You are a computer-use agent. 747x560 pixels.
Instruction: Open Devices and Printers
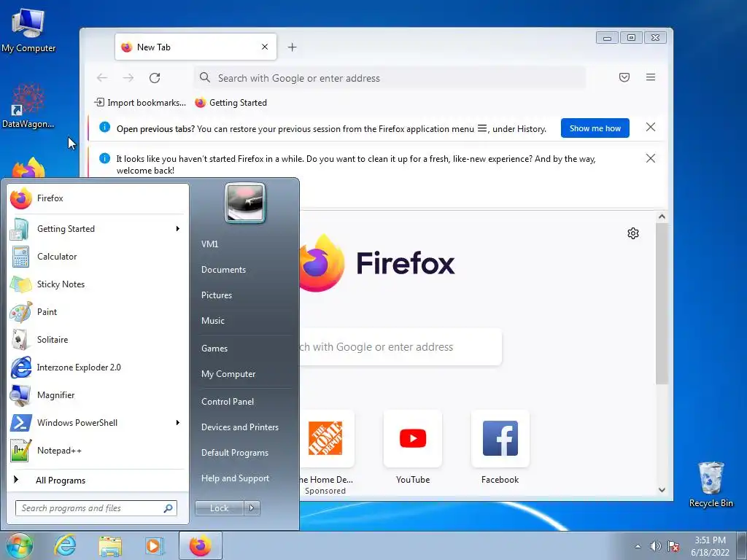(x=239, y=427)
